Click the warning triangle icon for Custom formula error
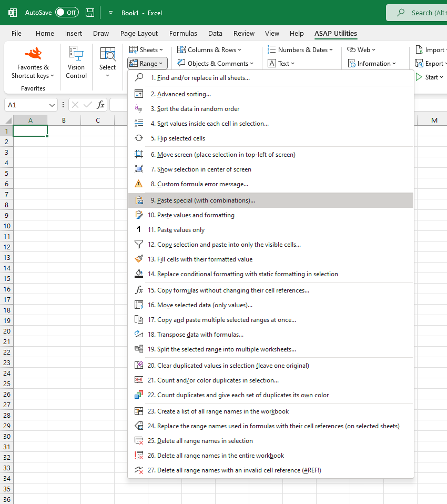Viewport: 447px width, 504px height. click(x=139, y=184)
